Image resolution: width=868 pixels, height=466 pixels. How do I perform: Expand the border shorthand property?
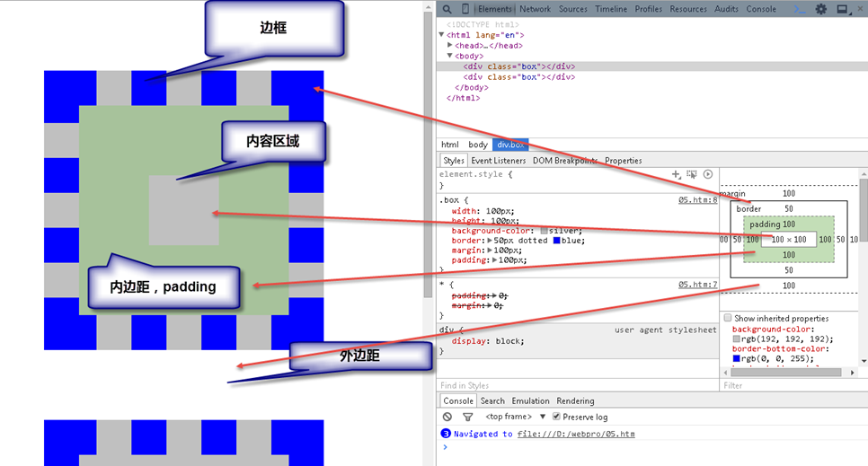(x=490, y=241)
